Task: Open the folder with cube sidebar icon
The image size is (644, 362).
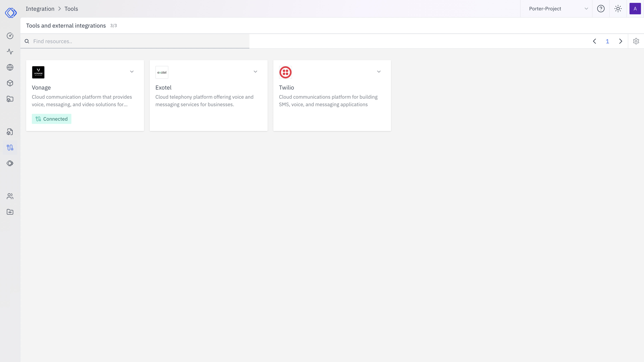Action: (10, 99)
